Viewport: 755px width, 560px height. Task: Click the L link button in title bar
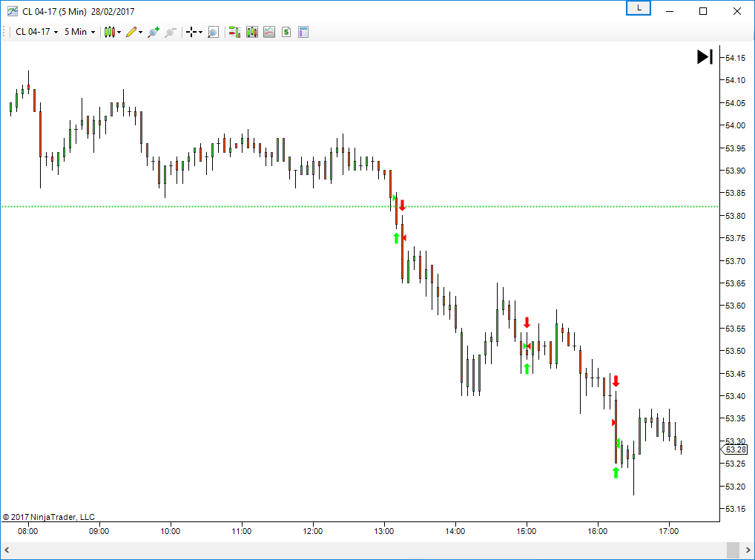pyautogui.click(x=639, y=8)
